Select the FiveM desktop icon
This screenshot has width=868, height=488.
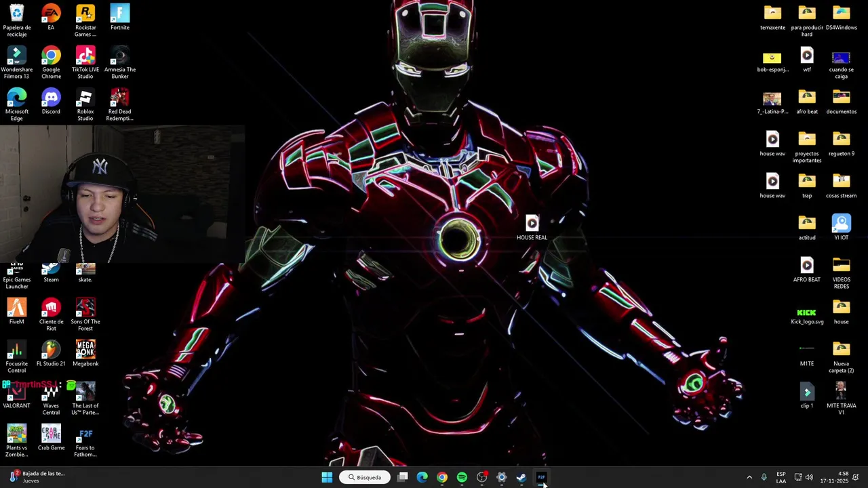(16, 312)
